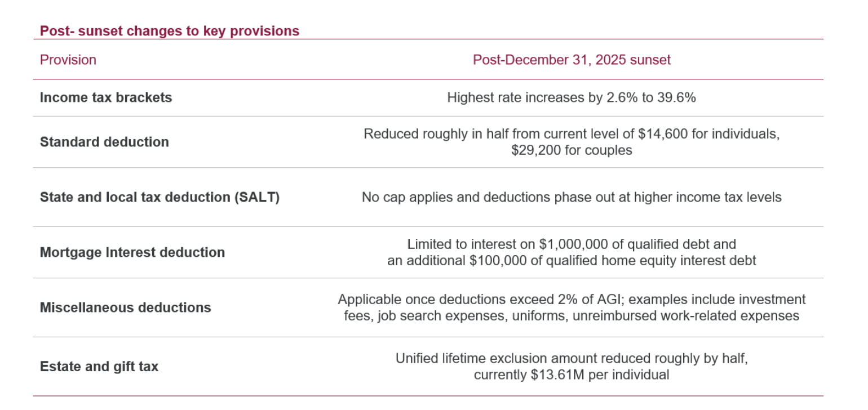Screen dimensions: 868x410
Task: Click the "currently $13.61M per individual" line
Action: tap(571, 375)
